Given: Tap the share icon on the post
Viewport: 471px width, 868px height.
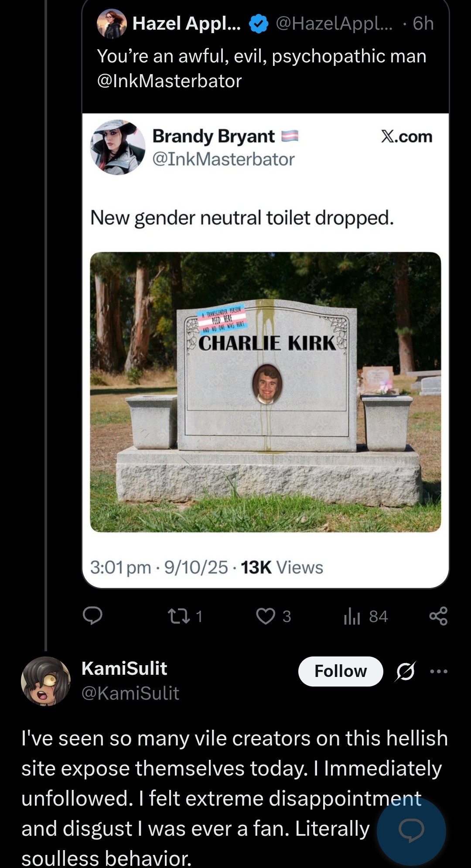Looking at the screenshot, I should (438, 616).
